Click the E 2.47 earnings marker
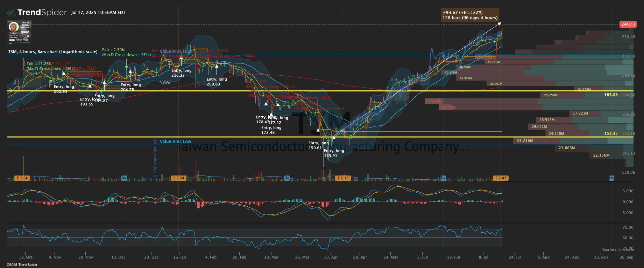This screenshot has height=268, width=644. 501,178
